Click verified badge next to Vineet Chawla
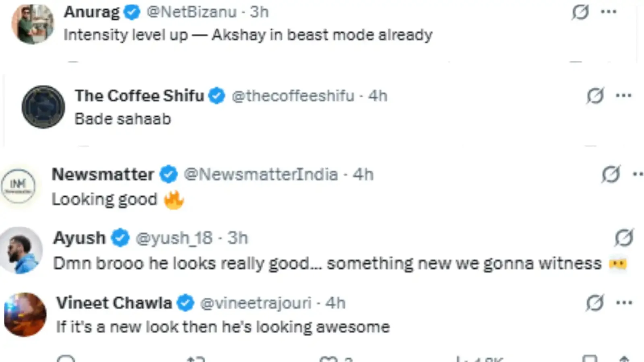Image resolution: width=644 pixels, height=362 pixels. (x=186, y=303)
